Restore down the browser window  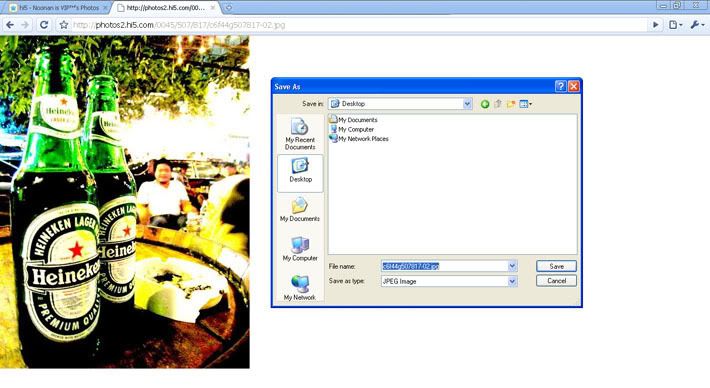pos(677,5)
